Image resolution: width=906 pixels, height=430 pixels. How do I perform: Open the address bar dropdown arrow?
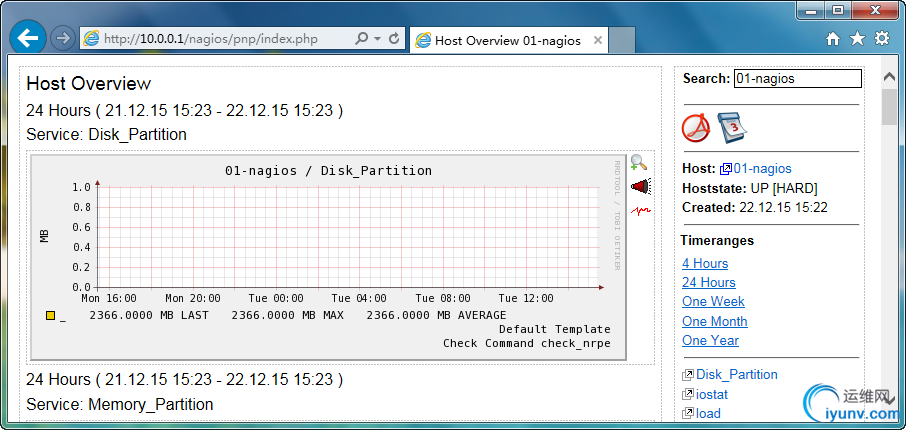377,39
